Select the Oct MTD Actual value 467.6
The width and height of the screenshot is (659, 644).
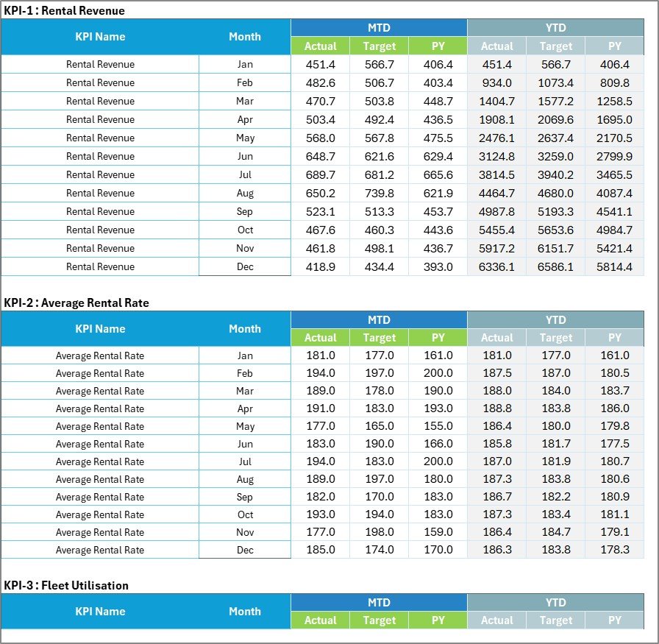tap(320, 230)
